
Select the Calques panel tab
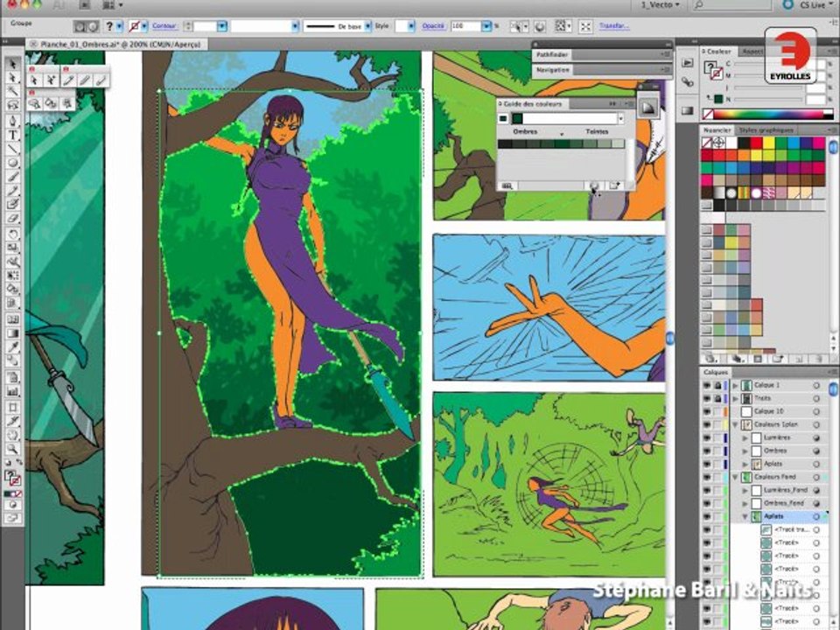click(716, 372)
